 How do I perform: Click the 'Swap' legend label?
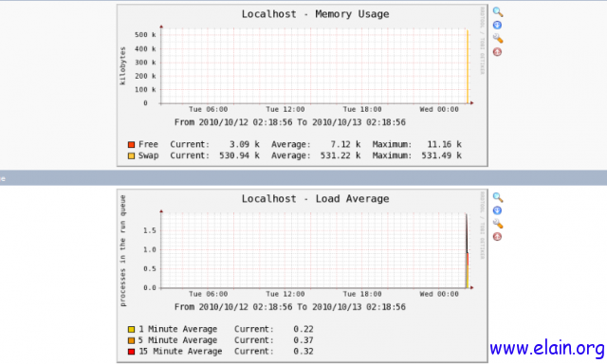click(x=148, y=155)
